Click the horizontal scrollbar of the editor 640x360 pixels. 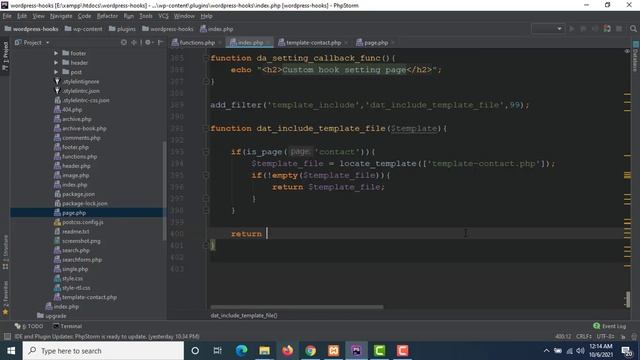click(x=297, y=307)
